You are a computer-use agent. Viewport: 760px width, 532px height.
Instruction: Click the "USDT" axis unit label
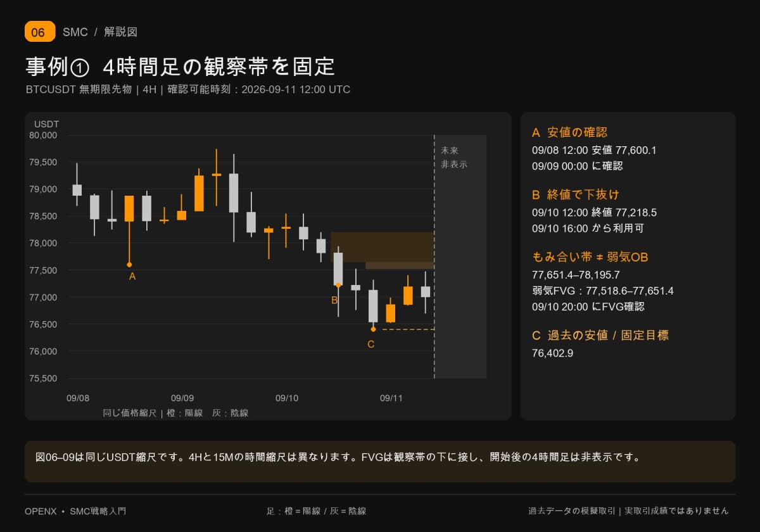46,124
